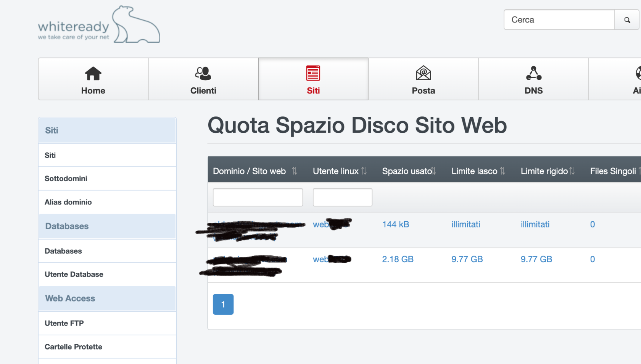Click the Files Singoli column header

pos(613,171)
